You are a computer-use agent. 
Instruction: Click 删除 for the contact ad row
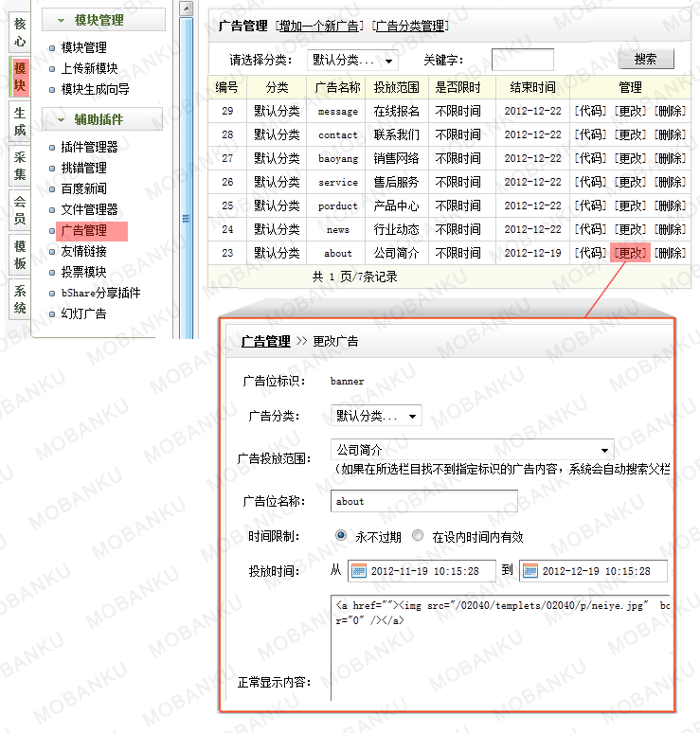[x=670, y=134]
